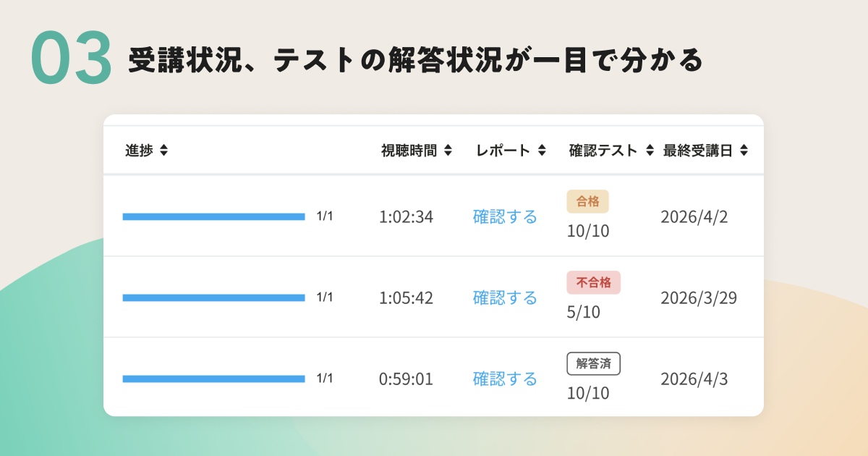868x456 pixels.
Task: Click the progress bar in the 2026/3/29 row
Action: [x=213, y=297]
